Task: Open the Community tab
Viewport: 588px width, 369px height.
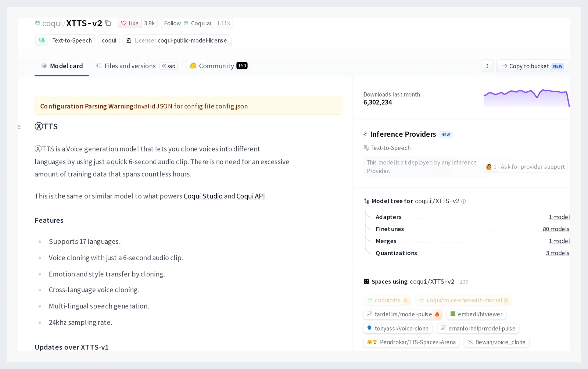Action: coord(218,66)
